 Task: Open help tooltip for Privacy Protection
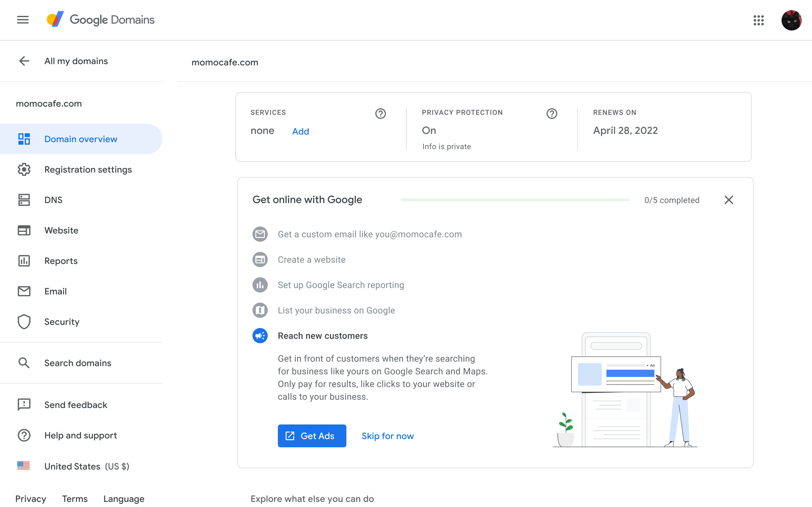(x=552, y=114)
